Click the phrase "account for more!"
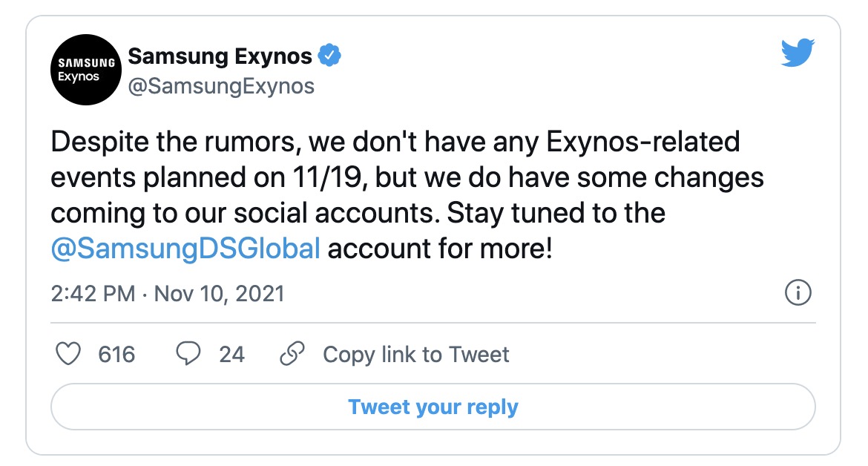The height and width of the screenshot is (466, 868). pos(440,249)
